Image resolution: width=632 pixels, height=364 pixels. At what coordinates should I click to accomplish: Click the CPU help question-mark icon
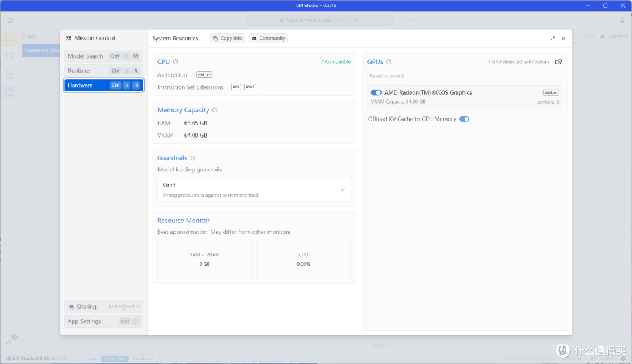click(176, 62)
